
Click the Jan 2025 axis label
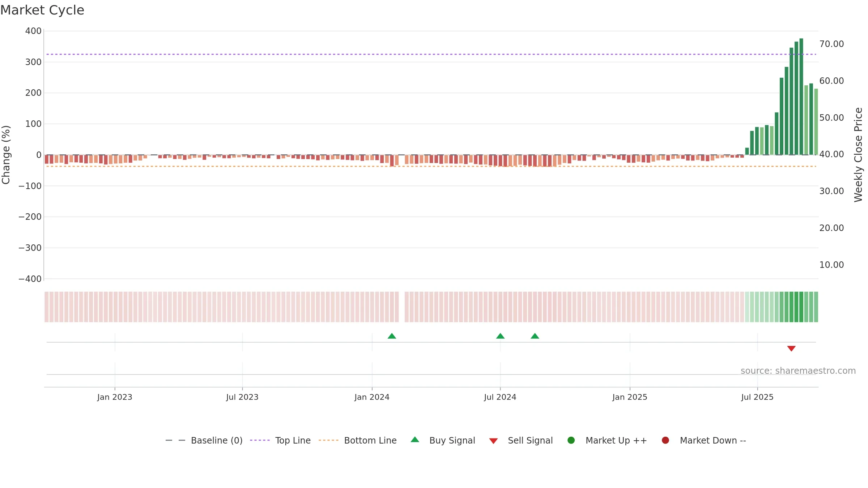630,397
